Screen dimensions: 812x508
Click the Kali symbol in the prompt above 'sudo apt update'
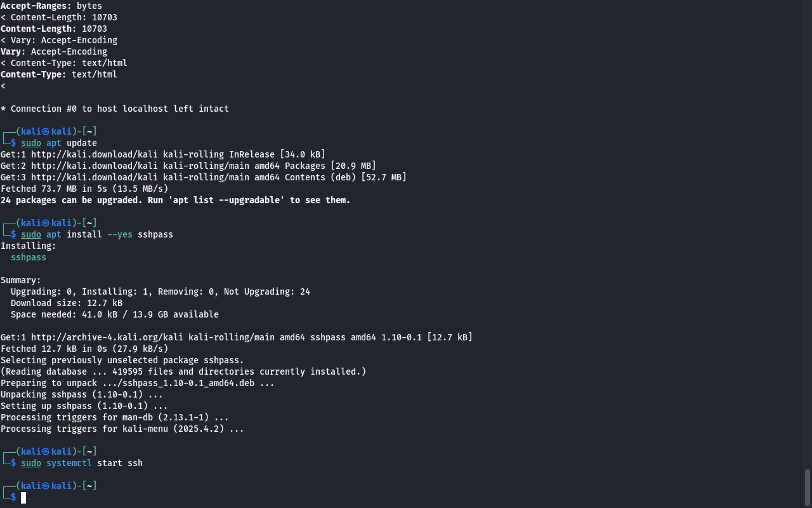click(46, 131)
